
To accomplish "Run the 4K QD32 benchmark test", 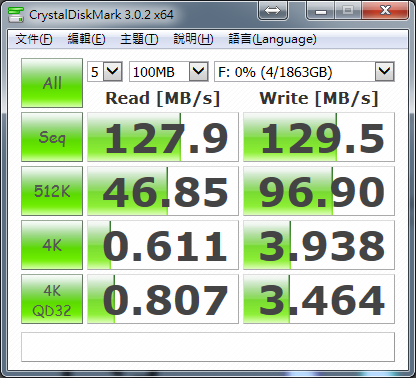I will [x=52, y=299].
